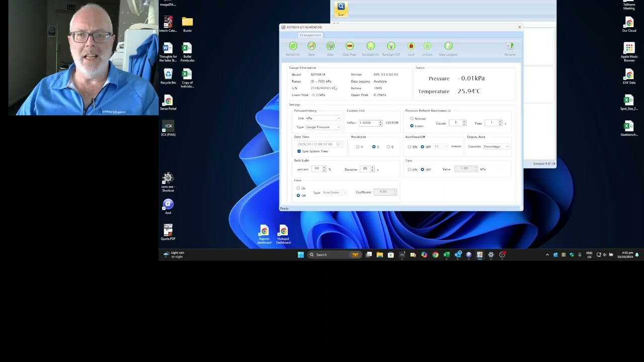The height and width of the screenshot is (362, 644).
Task: Open the Reports dashboard desktop shortcut
Action: coord(264,235)
